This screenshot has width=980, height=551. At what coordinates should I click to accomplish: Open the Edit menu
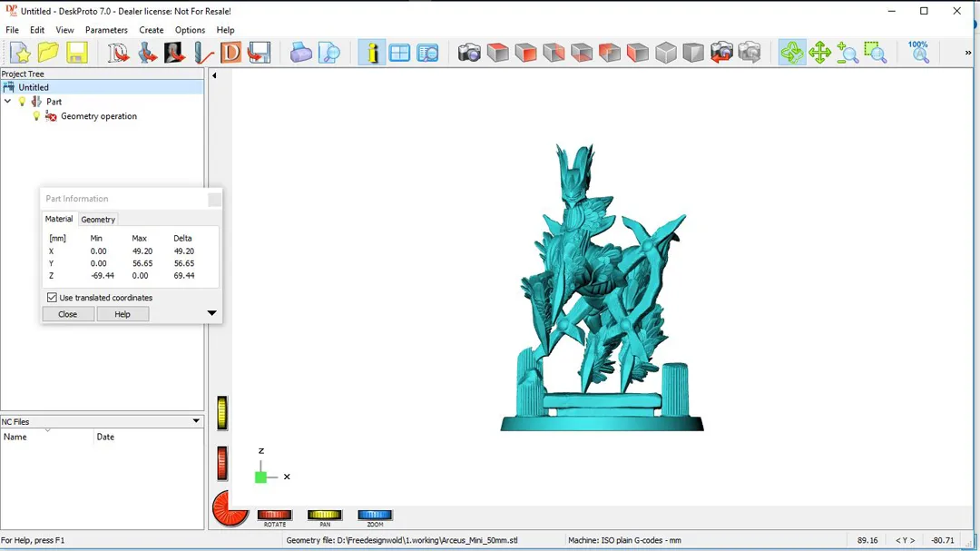click(37, 30)
